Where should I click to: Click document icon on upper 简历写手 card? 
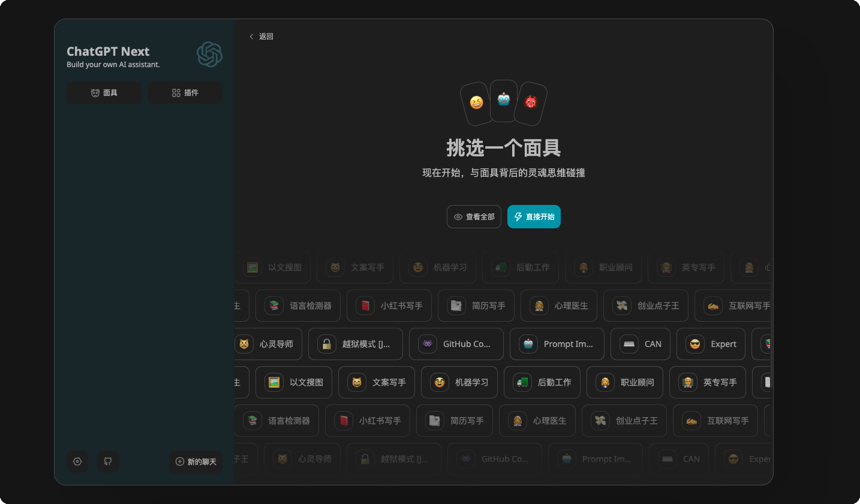click(456, 306)
